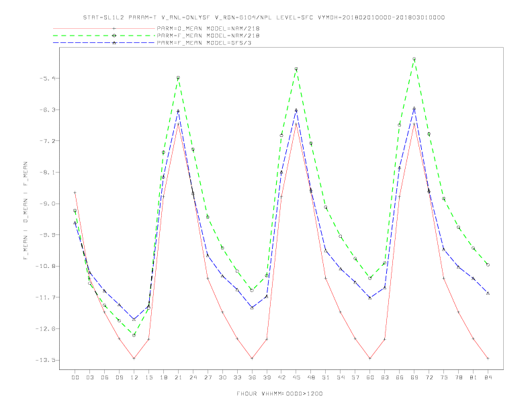Click blue triangle data point at hour 36
Image resolution: width=532 pixels, height=411 pixels.
tap(252, 308)
